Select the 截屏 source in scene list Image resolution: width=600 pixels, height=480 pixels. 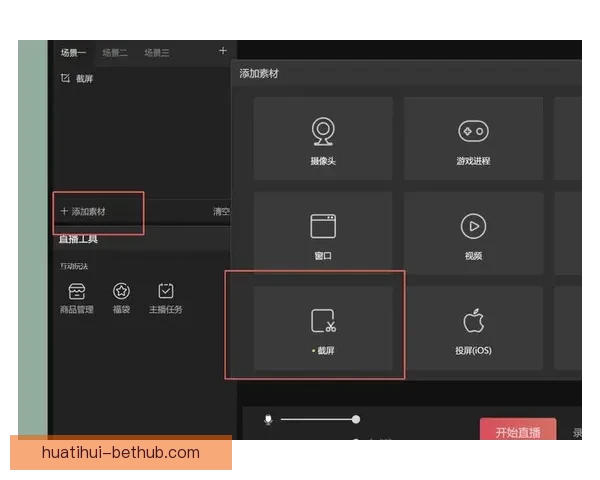[x=77, y=78]
